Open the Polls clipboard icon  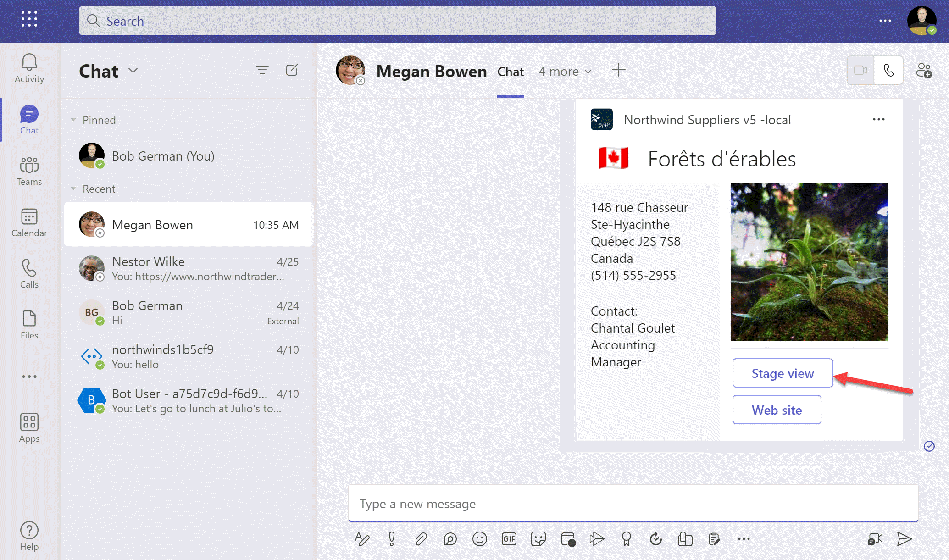tap(714, 539)
